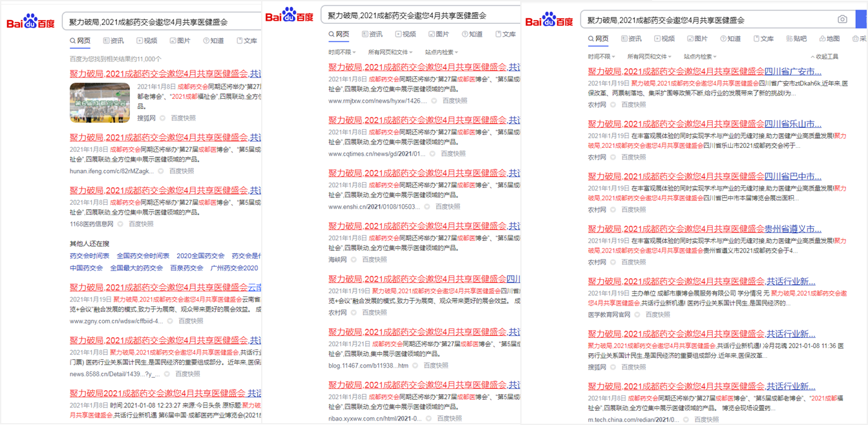Click the shield icon next to 海峡网
The height and width of the screenshot is (425, 868).
point(354,260)
